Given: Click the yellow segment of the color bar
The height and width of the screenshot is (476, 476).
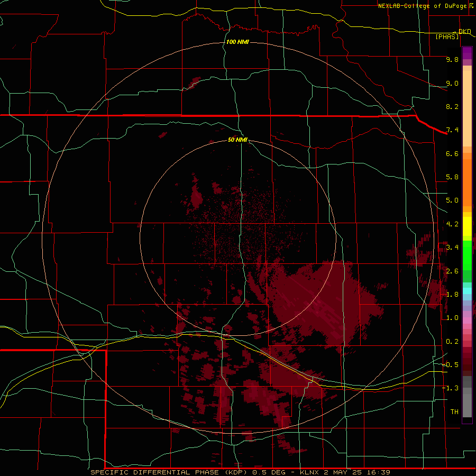Looking at the screenshot, I should click(467, 226).
